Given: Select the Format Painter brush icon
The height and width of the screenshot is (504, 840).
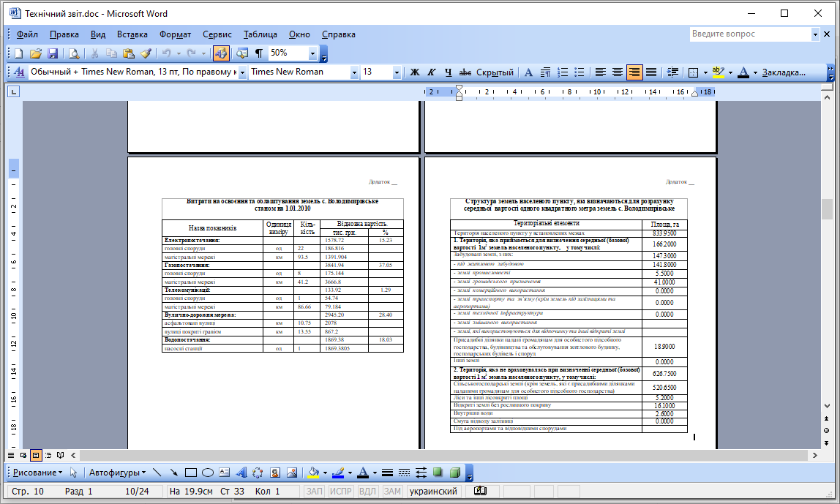Looking at the screenshot, I should pos(146,53).
